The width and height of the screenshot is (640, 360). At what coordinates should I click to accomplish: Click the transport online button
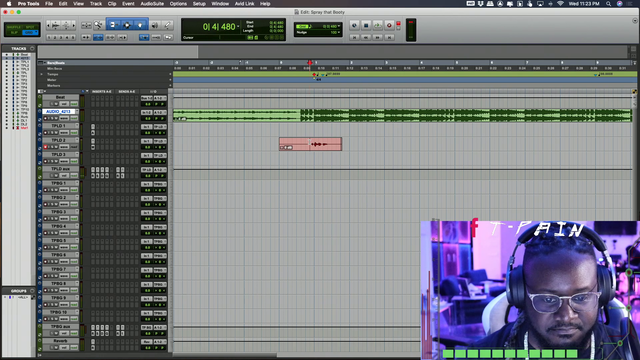[354, 25]
